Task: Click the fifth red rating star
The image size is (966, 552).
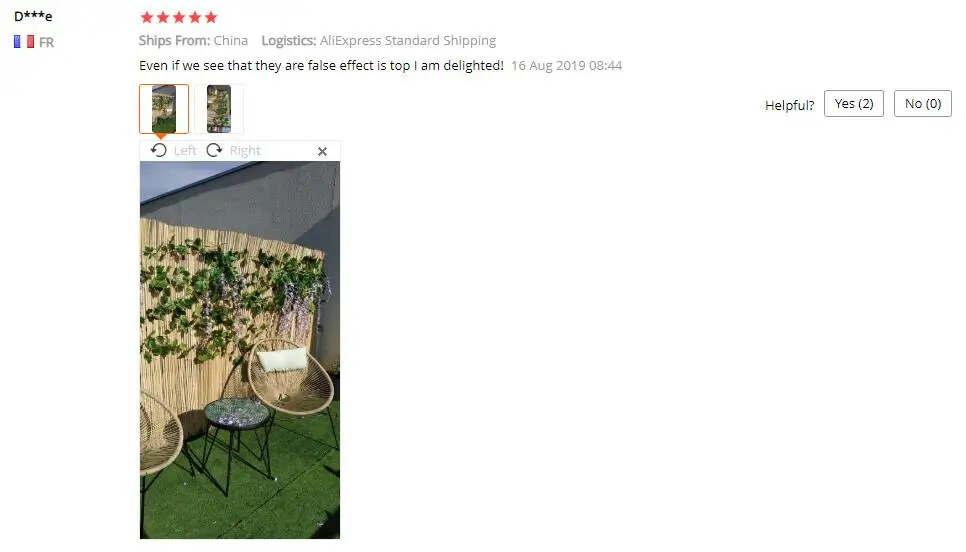Action: click(211, 17)
